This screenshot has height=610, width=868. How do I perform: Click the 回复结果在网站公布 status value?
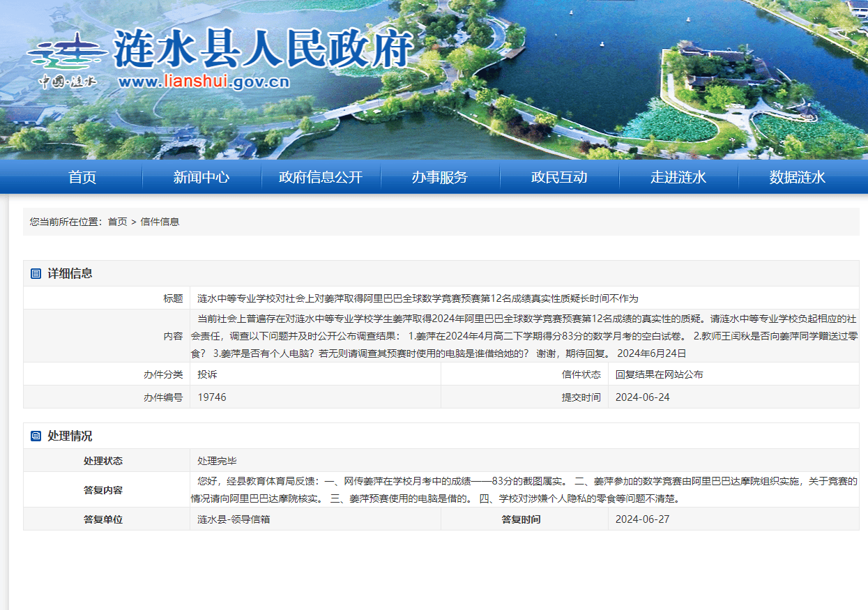pyautogui.click(x=659, y=374)
